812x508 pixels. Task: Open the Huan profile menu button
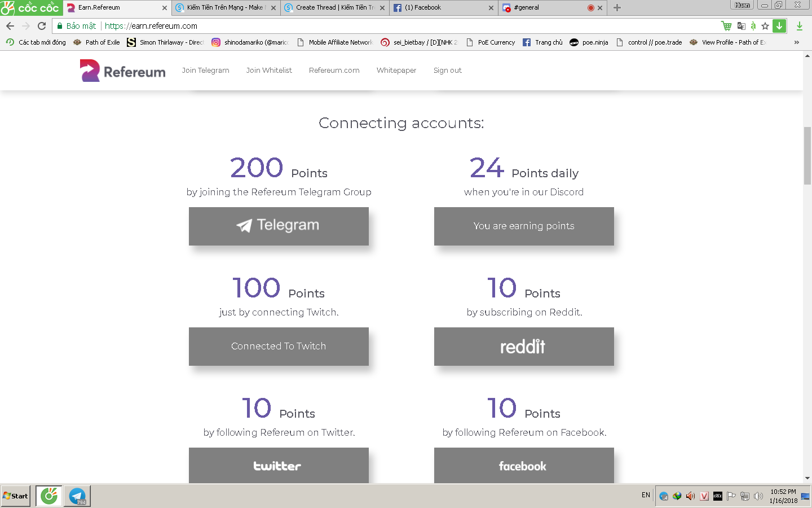coord(742,5)
